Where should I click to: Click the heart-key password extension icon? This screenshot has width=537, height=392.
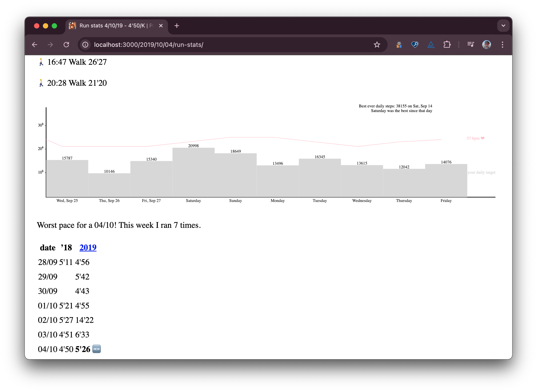point(415,45)
